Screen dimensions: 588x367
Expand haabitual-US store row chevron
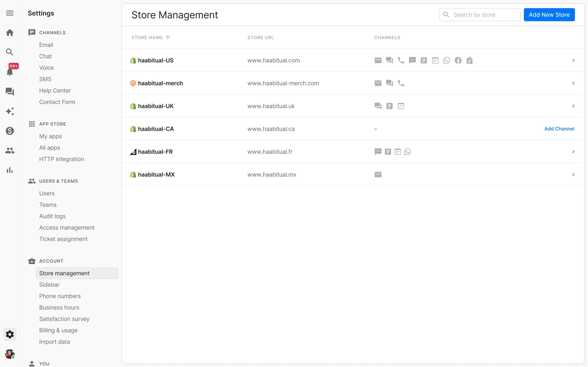pos(573,60)
